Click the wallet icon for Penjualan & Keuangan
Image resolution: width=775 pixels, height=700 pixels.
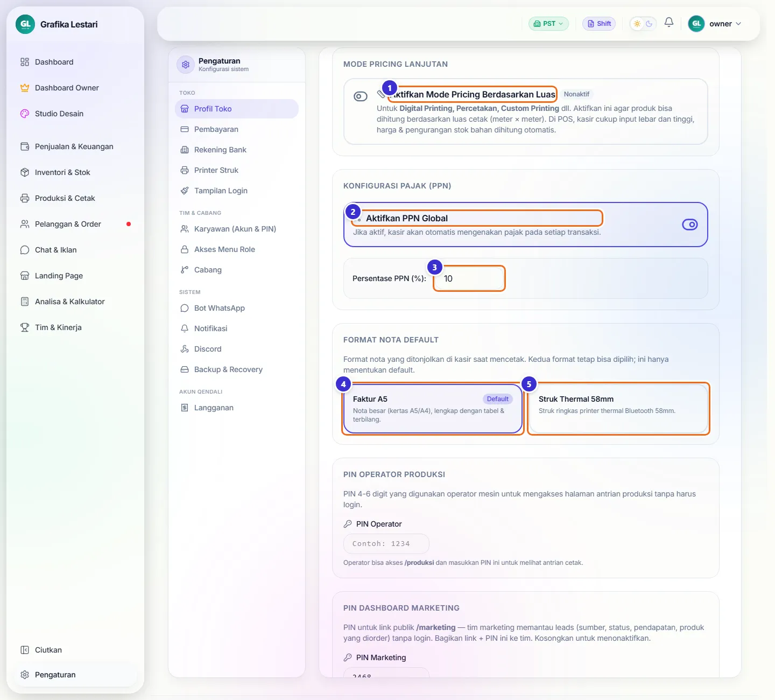25,146
